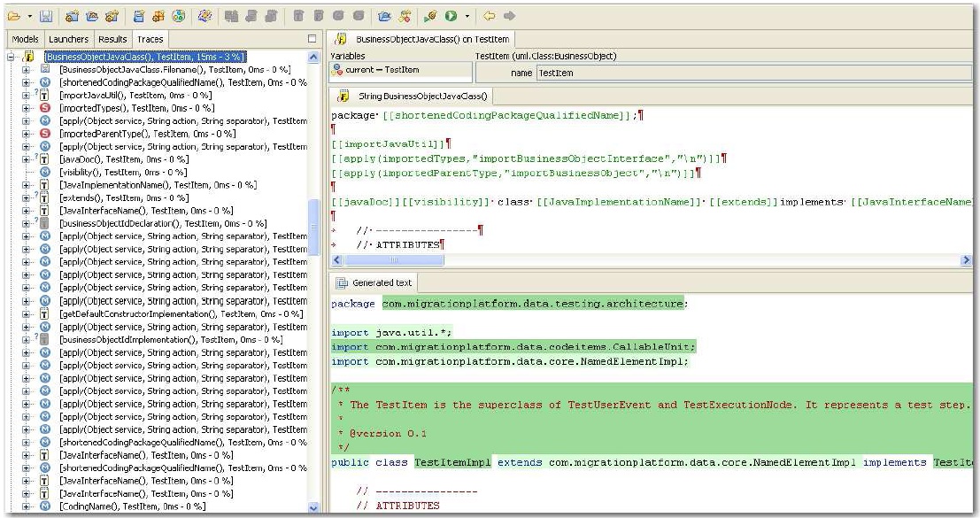Switch to the Models tab
The width and height of the screenshot is (980, 518).
(x=25, y=39)
